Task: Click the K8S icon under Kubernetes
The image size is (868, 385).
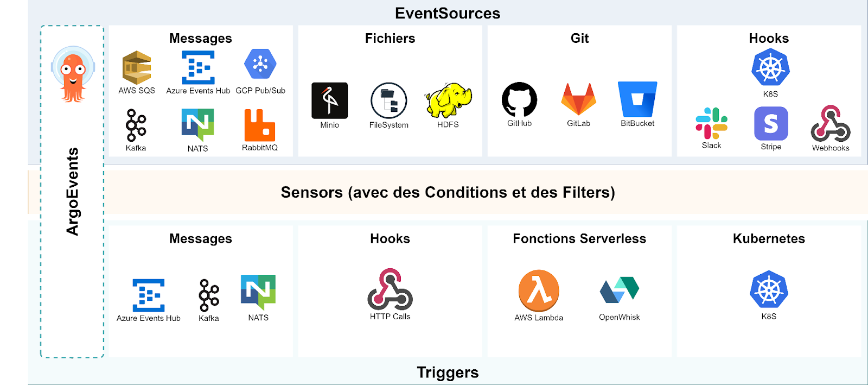Action: pos(769,289)
